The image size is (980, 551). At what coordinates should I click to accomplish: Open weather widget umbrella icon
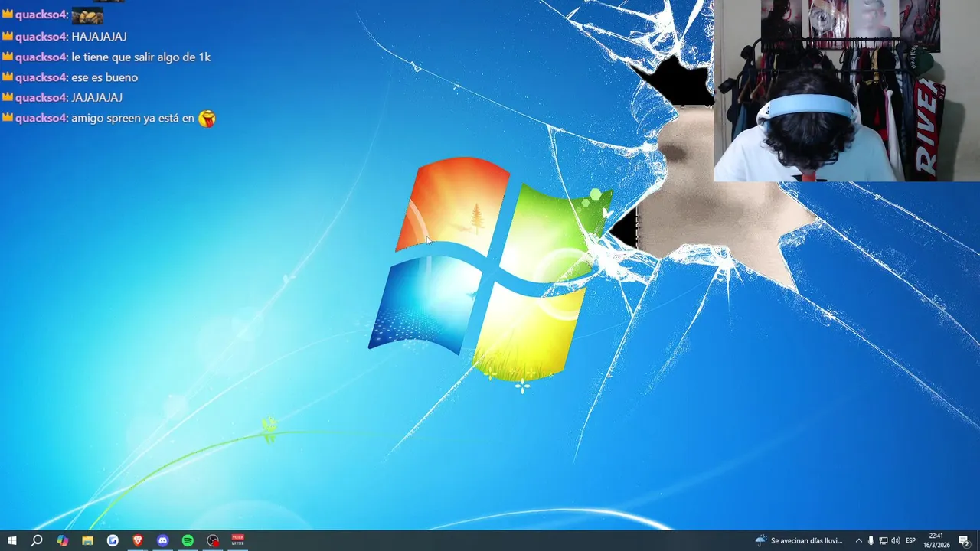coord(760,540)
